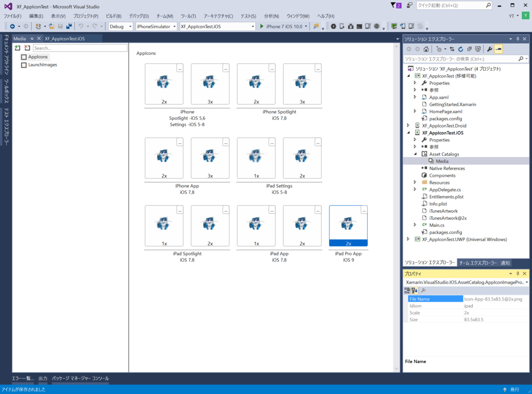Click the Undo toolbar icon
Image resolution: width=532 pixels, height=394 pixels.
[x=81, y=26]
